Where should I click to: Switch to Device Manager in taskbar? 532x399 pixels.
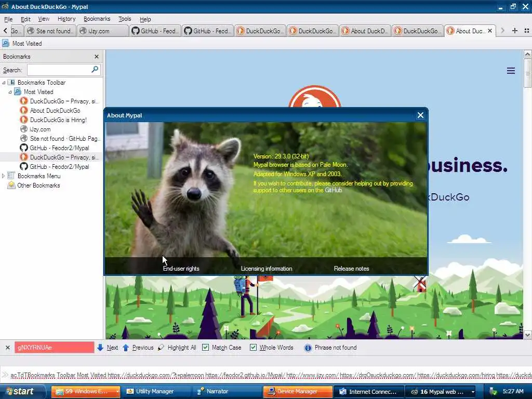coord(298,392)
